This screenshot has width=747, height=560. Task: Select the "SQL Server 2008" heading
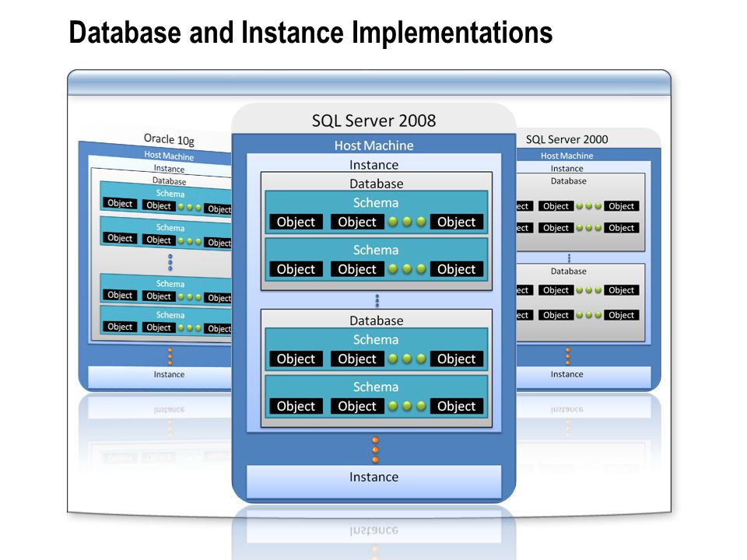coord(374,121)
